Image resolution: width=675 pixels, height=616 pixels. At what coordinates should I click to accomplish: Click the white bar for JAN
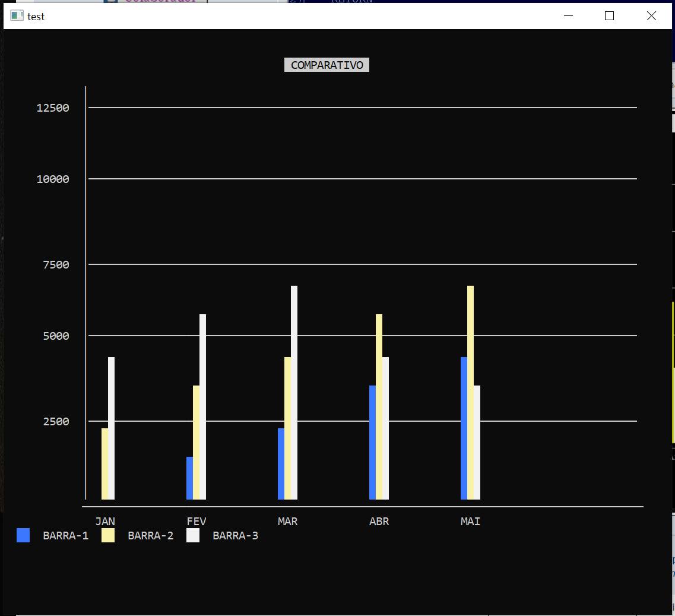[x=111, y=428]
